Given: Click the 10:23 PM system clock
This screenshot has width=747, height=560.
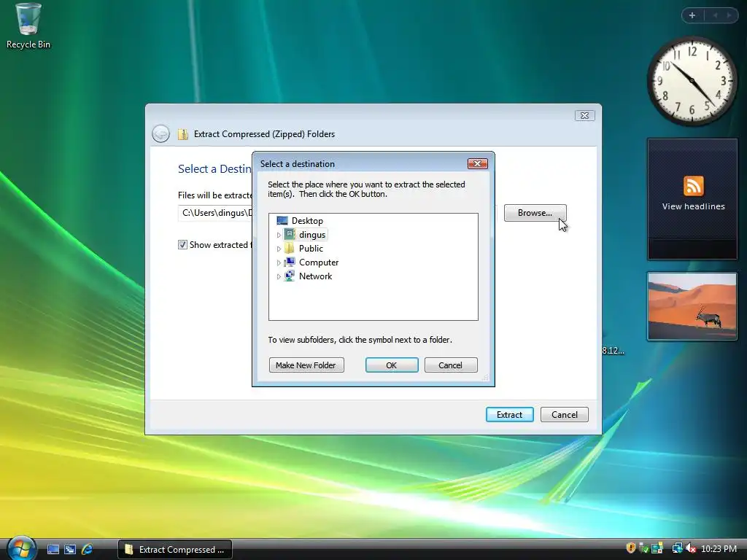Looking at the screenshot, I should pos(719,548).
